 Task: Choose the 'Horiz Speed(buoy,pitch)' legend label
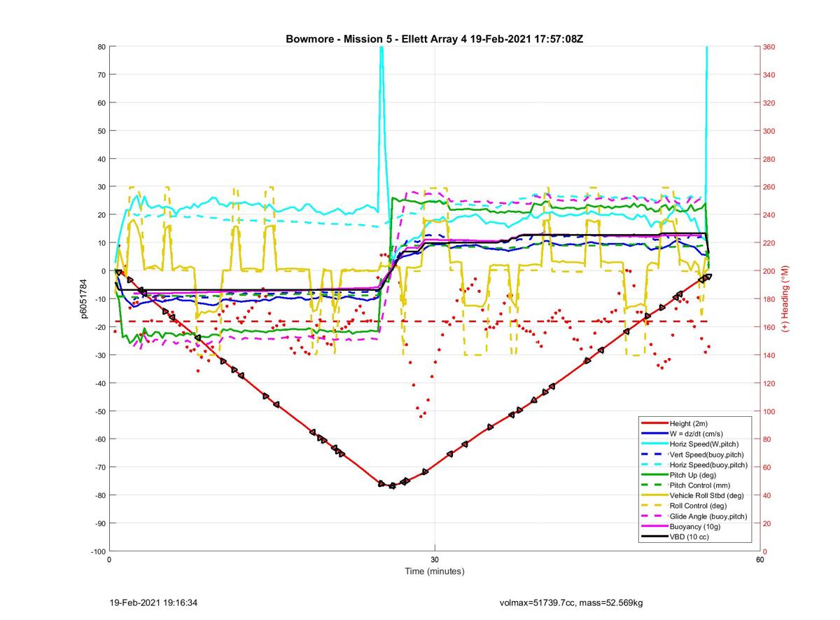click(x=708, y=465)
